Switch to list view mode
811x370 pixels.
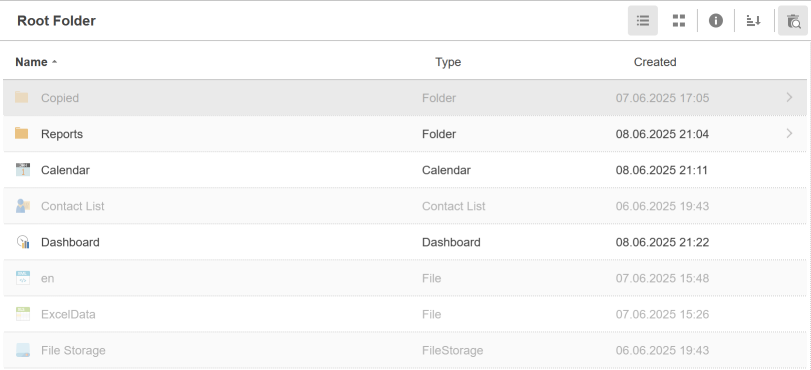[643, 21]
